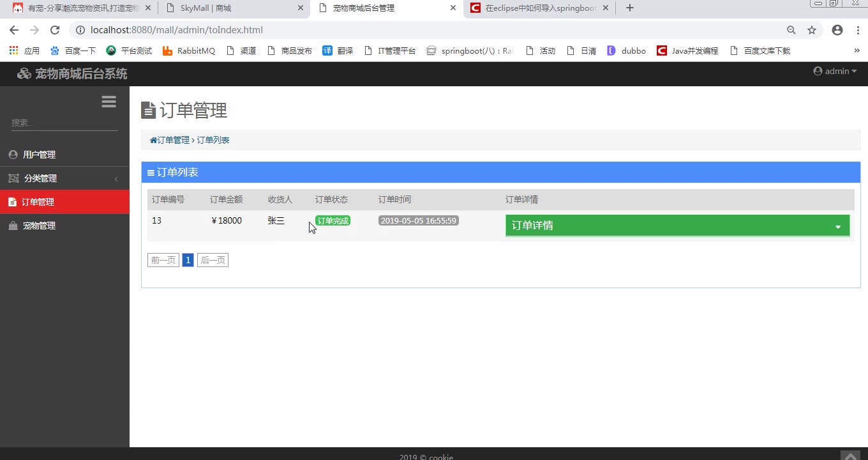Reload the page with refresh icon

tap(55, 30)
